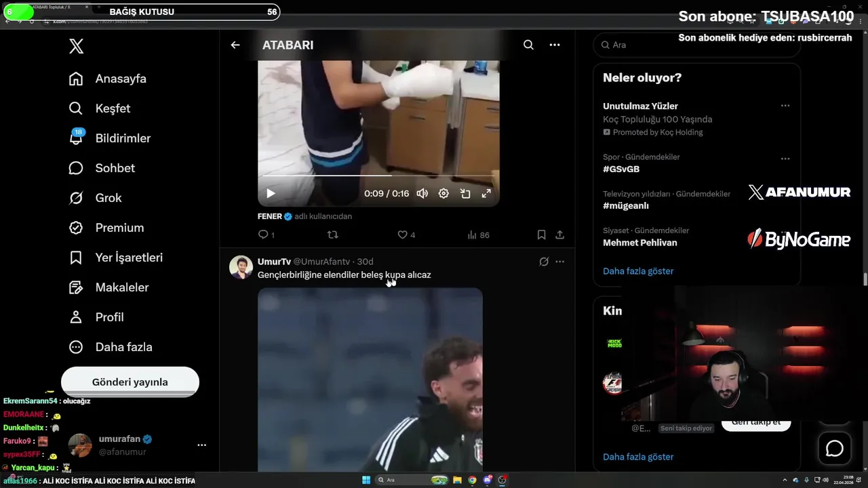Play the video

point(271,193)
